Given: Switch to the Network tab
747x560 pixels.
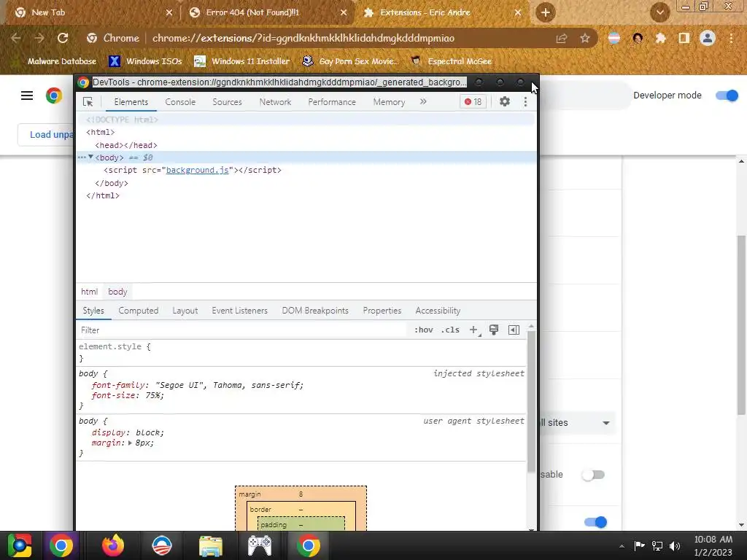Looking at the screenshot, I should (x=275, y=102).
